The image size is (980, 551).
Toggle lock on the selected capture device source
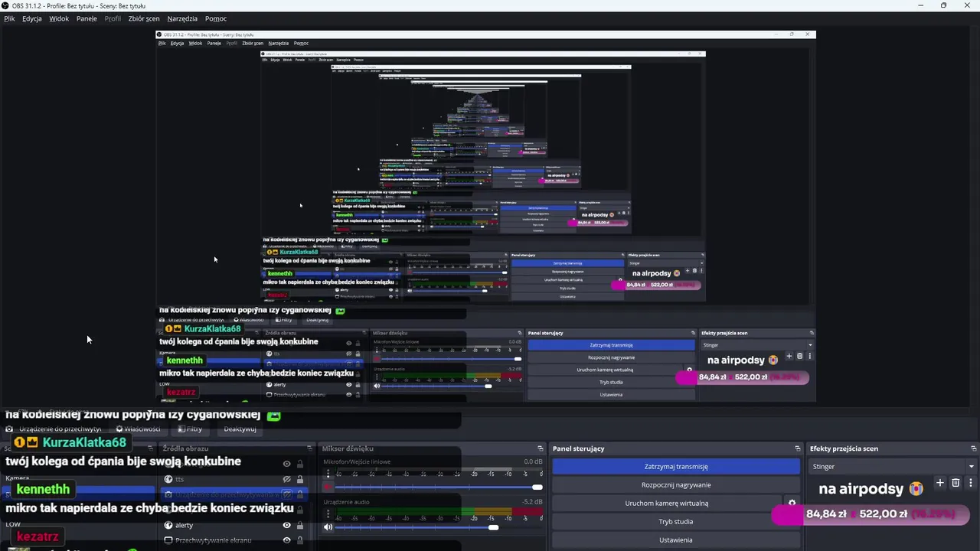[x=299, y=494]
